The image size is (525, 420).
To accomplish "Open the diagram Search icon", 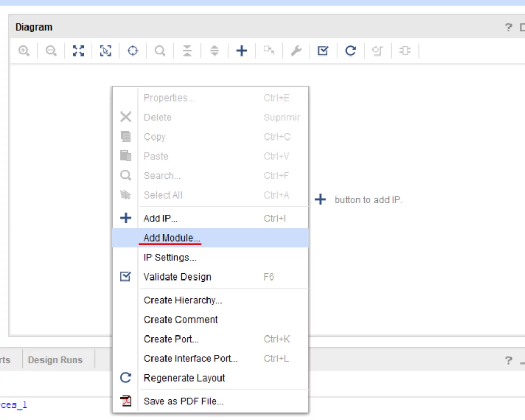I will point(159,50).
